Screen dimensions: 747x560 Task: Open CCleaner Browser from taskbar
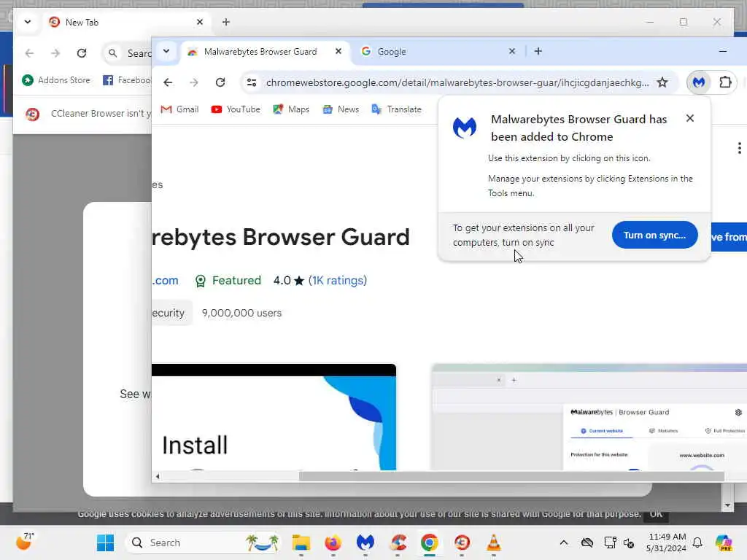pyautogui.click(x=462, y=542)
